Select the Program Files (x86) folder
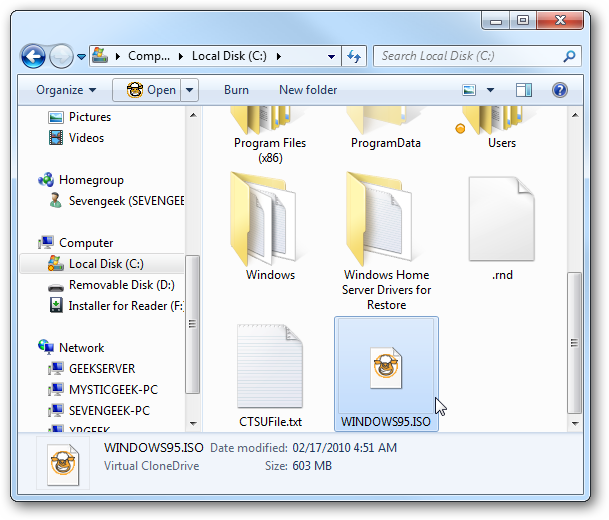This screenshot has height=520, width=609. click(x=270, y=136)
